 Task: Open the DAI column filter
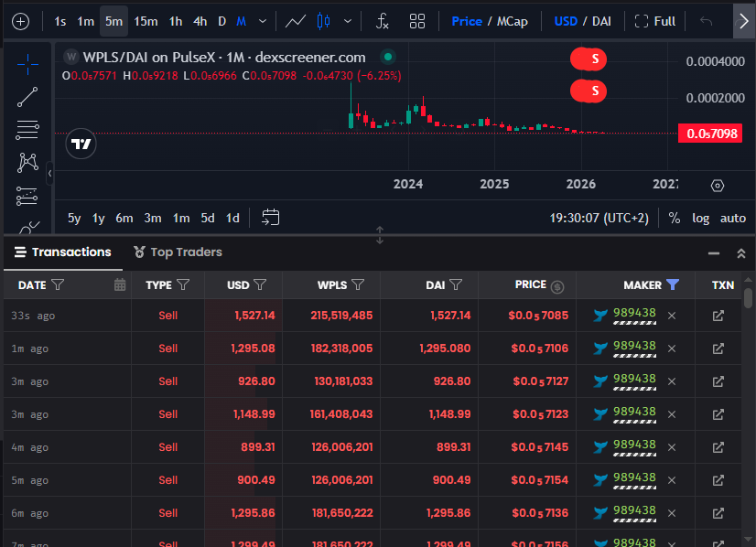click(x=456, y=284)
